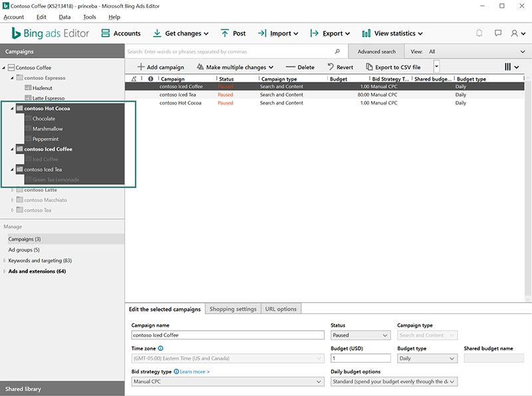Click the Add campaign plus icon
The width and height of the screenshot is (532, 396).
coord(140,67)
